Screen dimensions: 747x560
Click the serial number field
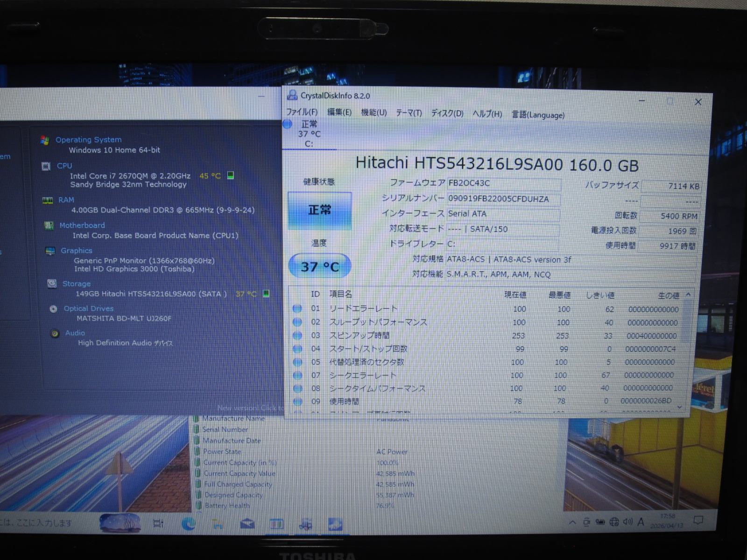coord(503,199)
